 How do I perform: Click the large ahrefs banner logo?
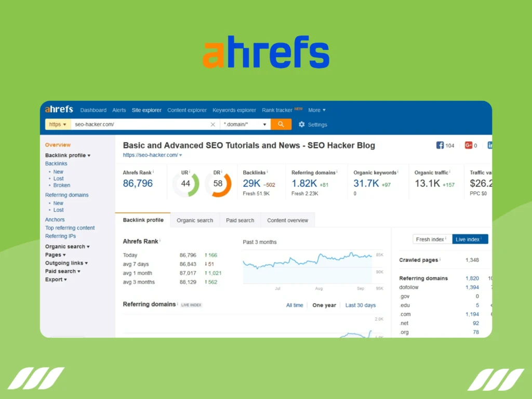[x=265, y=51]
